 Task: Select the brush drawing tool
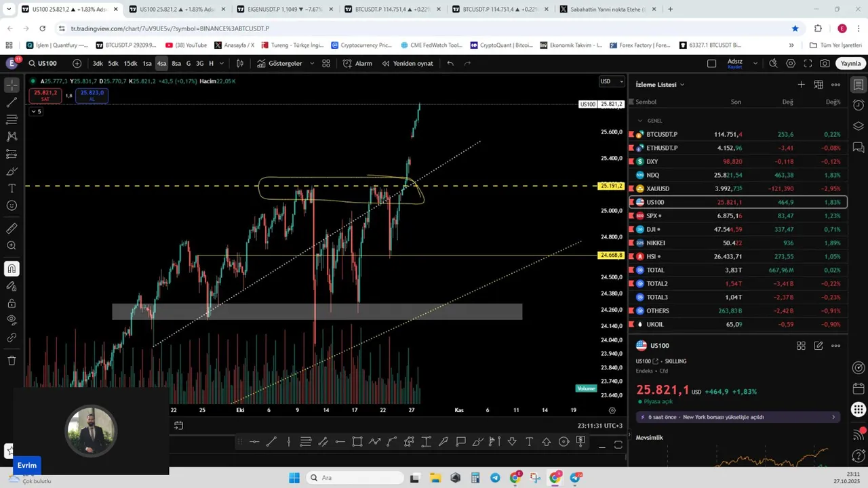[12, 171]
